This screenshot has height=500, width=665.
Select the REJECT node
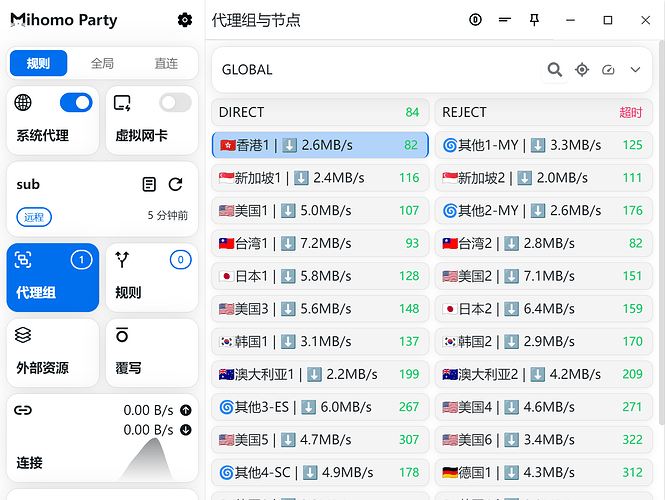point(544,112)
